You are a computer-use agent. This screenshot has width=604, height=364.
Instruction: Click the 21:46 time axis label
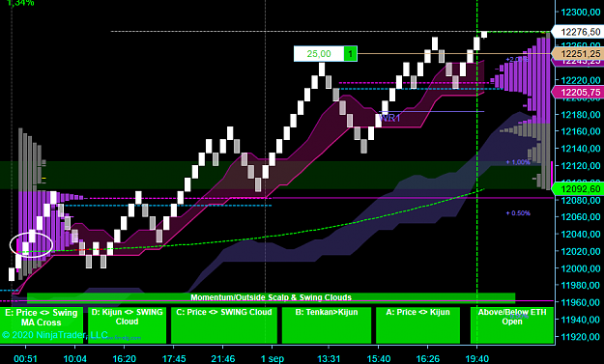coord(223,359)
